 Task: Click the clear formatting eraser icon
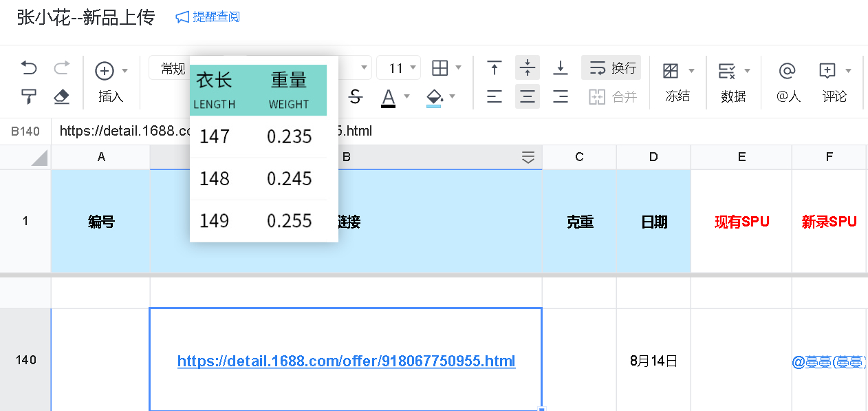click(62, 96)
